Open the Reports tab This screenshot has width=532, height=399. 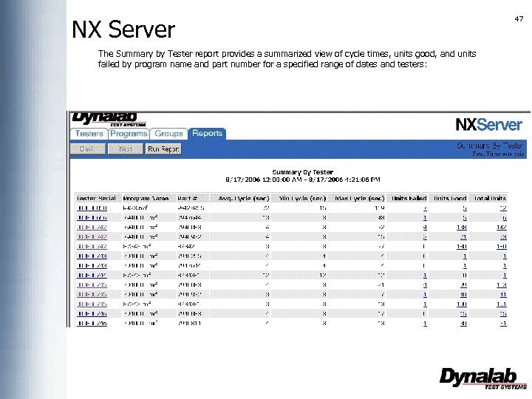pyautogui.click(x=207, y=133)
